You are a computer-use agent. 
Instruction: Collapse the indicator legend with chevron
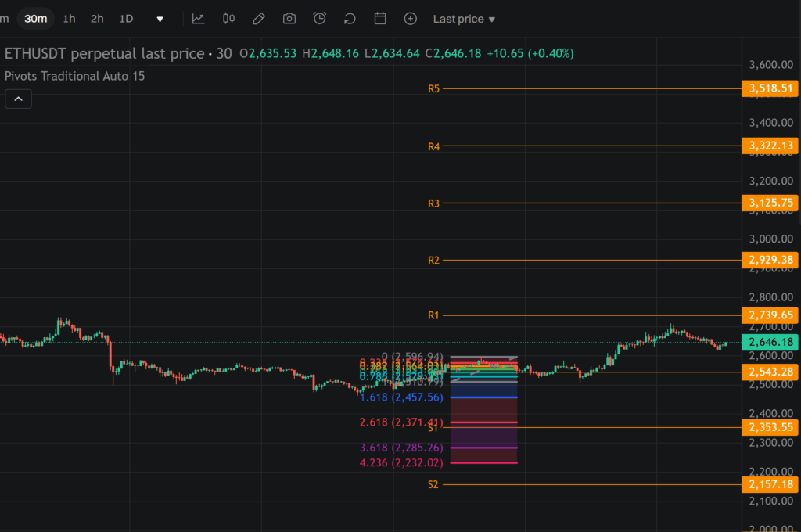pyautogui.click(x=18, y=99)
